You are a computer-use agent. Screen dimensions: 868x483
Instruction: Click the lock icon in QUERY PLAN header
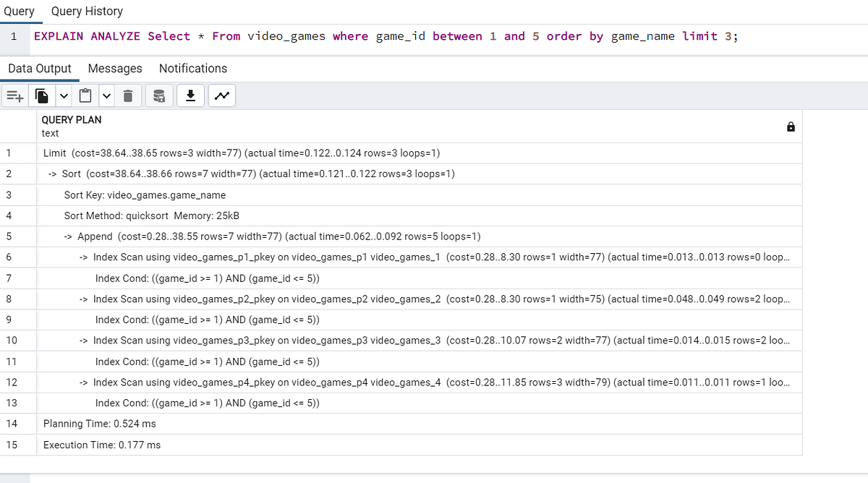(791, 127)
